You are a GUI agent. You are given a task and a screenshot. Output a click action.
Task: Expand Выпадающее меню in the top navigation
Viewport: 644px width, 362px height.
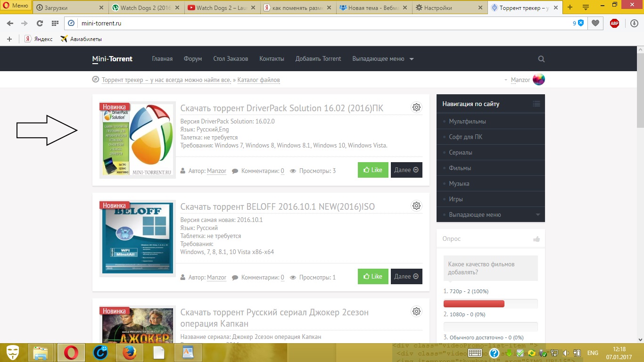(x=383, y=59)
